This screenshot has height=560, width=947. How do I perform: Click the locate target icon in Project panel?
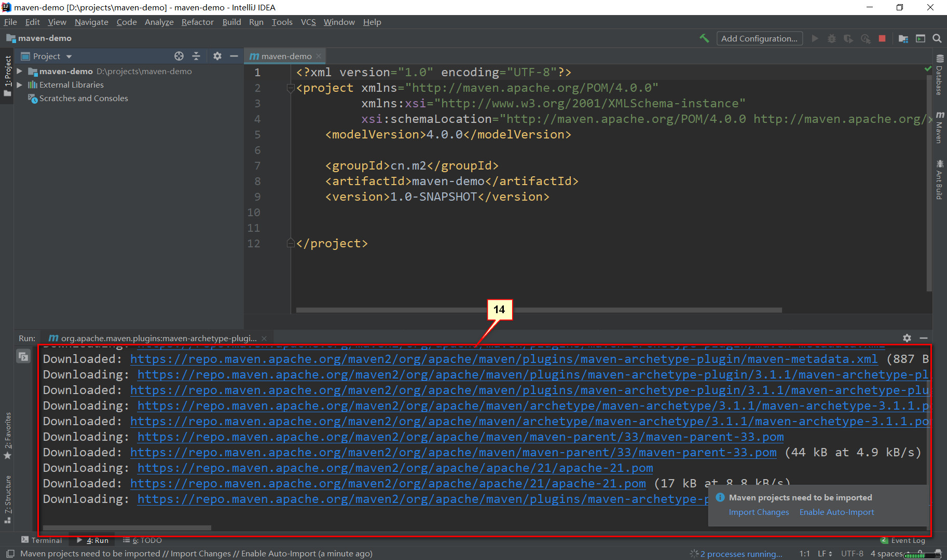pyautogui.click(x=179, y=56)
